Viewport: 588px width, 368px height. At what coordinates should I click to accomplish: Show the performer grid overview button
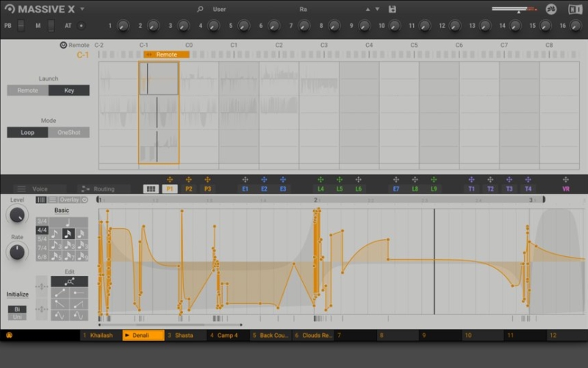click(151, 189)
